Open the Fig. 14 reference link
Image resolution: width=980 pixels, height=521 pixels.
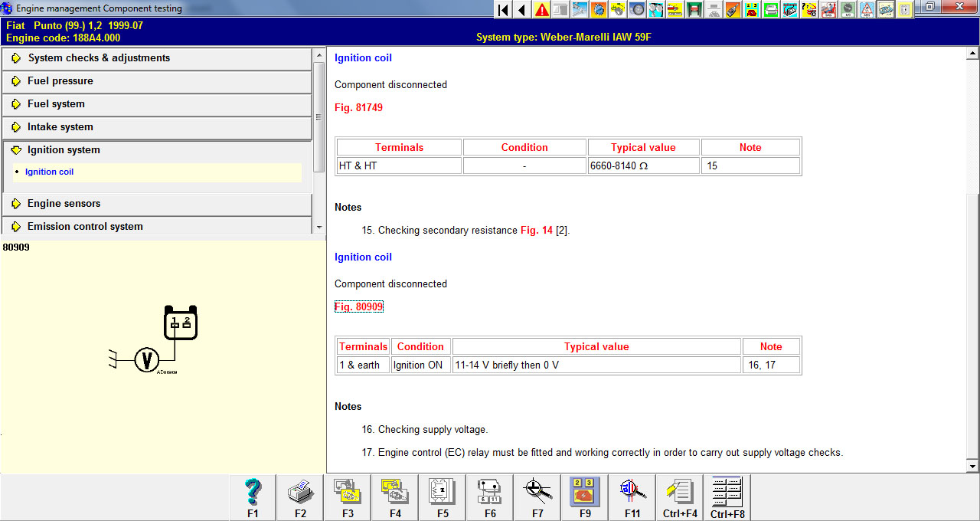(536, 231)
